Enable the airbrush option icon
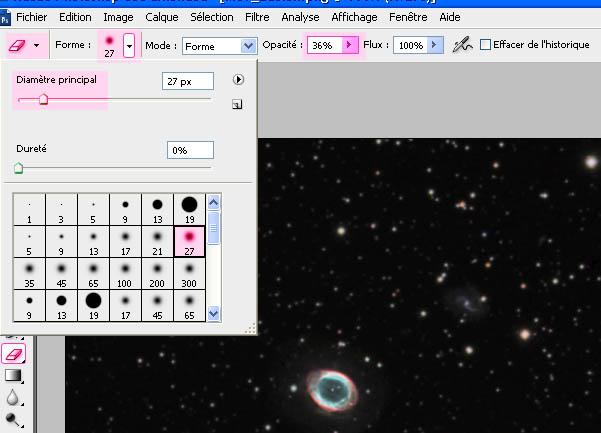Image resolution: width=601 pixels, height=433 pixels. click(462, 45)
